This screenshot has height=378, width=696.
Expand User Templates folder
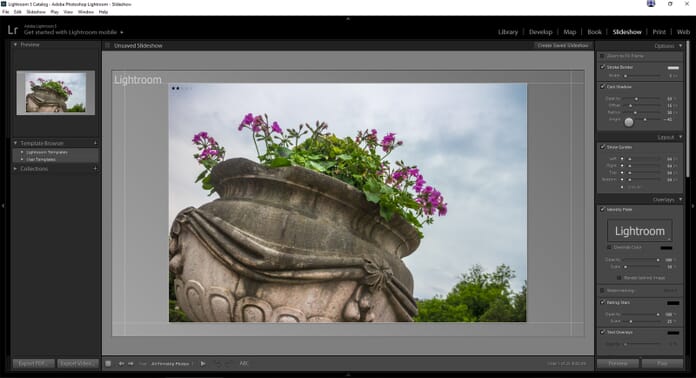pos(22,159)
